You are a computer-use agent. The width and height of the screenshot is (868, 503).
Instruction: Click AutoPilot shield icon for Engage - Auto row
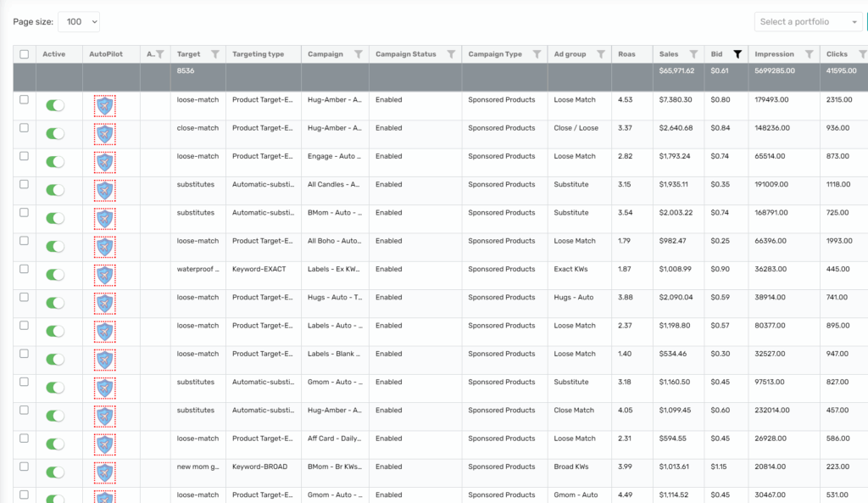104,162
